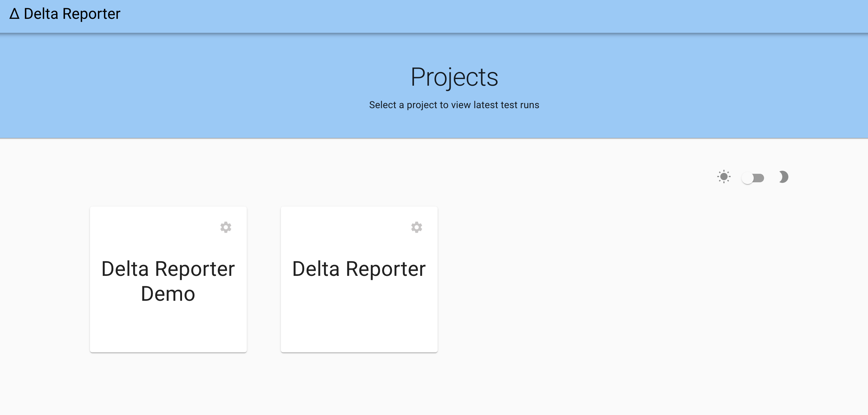Click the gray track of theme switch
The image size is (868, 415).
tap(759, 178)
